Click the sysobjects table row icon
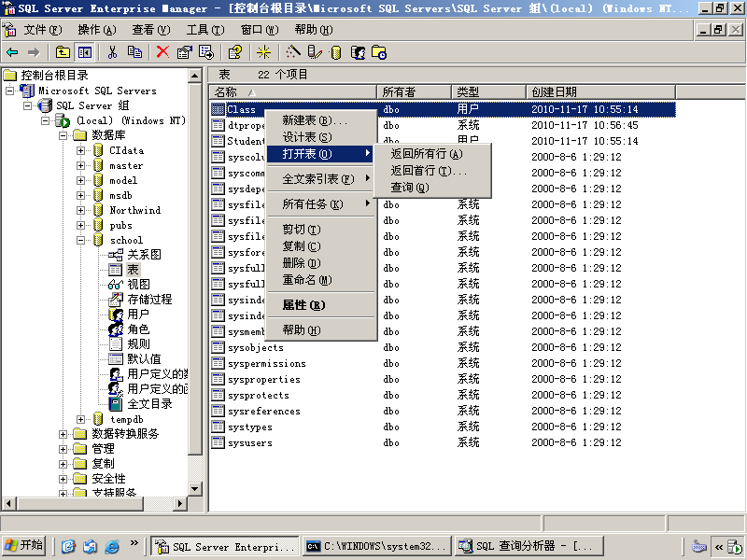Screen dimensions: 747x560 tap(218, 347)
